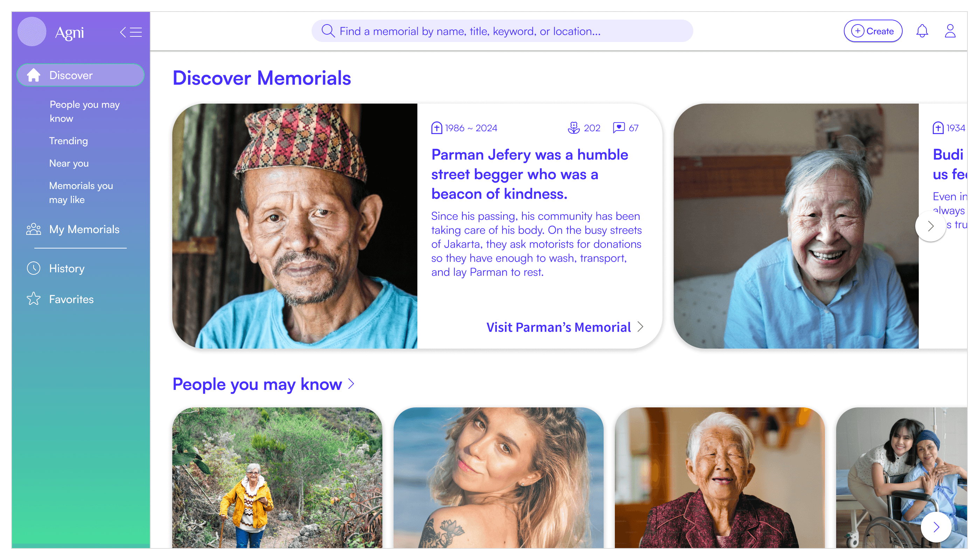This screenshot has height=560, width=979.
Task: Open Near you in the sidebar
Action: point(69,163)
